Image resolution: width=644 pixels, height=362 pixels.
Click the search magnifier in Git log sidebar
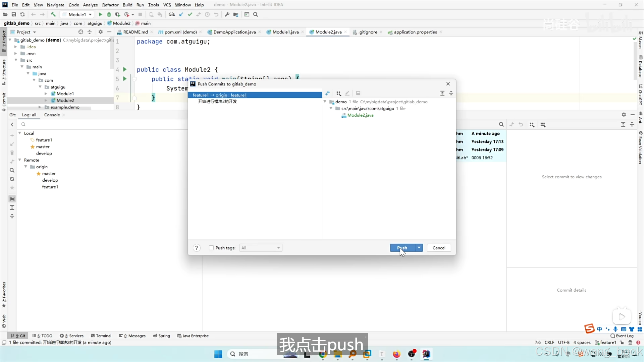click(x=12, y=170)
